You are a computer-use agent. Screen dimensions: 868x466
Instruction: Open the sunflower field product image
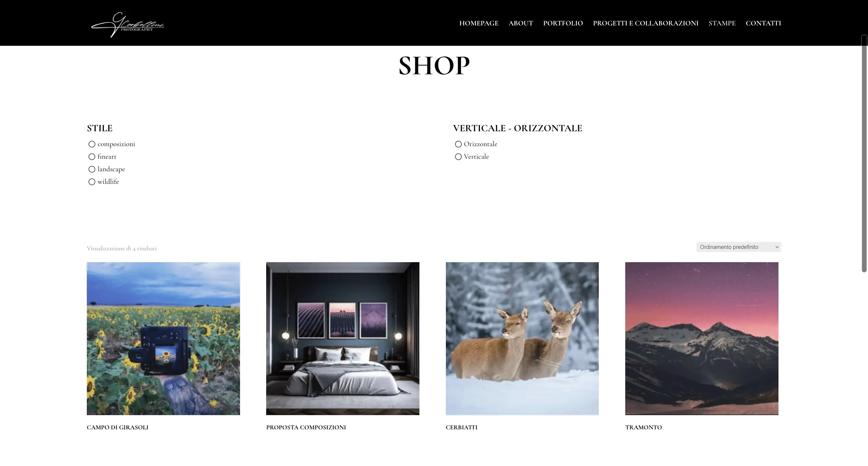click(x=163, y=338)
